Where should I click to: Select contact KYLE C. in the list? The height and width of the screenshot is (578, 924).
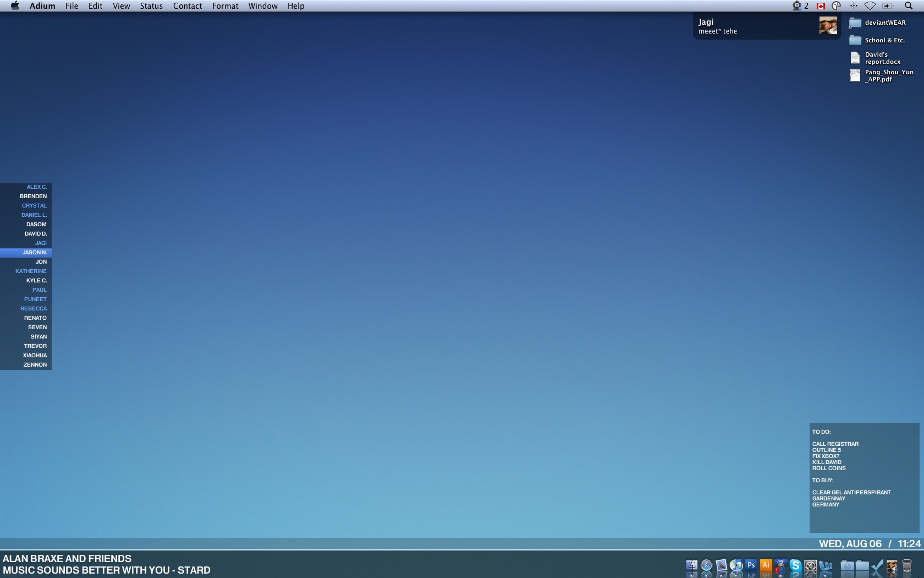tap(26, 281)
